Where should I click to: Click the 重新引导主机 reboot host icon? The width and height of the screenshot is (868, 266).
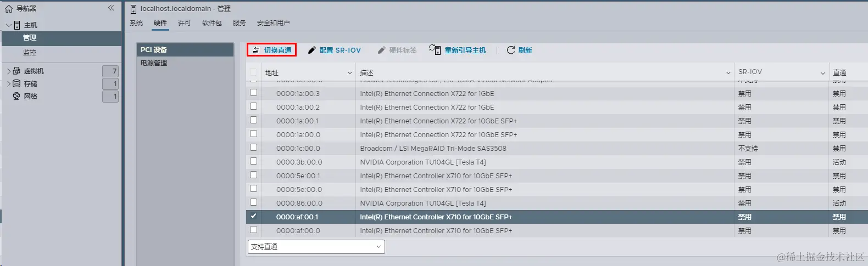coord(435,50)
